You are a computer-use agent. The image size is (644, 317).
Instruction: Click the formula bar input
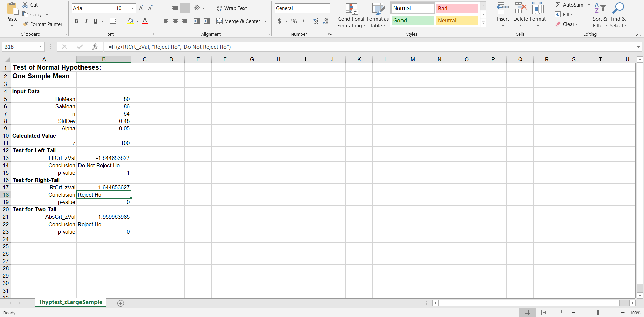point(369,47)
